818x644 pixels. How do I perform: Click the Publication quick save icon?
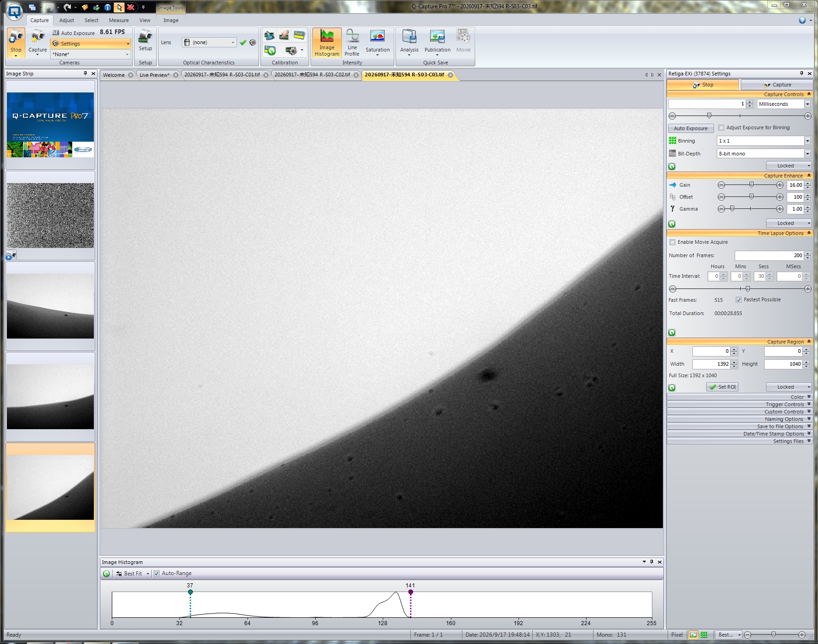[x=437, y=43]
